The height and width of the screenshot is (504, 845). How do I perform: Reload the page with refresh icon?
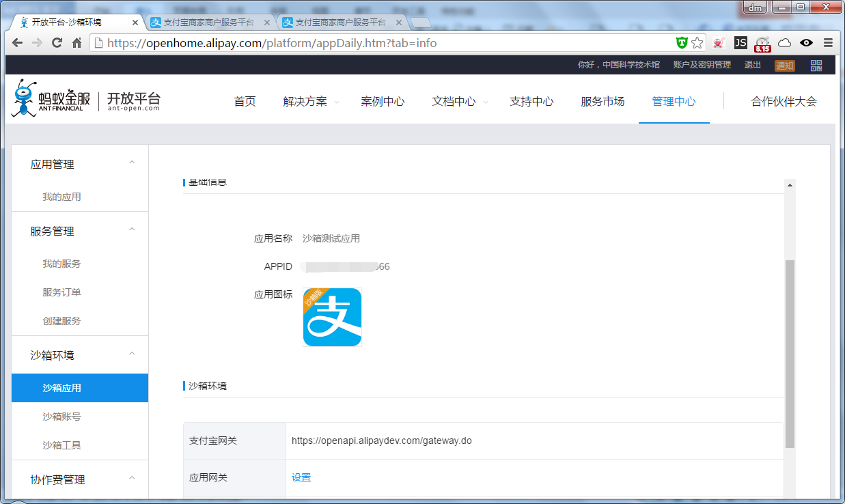(x=57, y=42)
